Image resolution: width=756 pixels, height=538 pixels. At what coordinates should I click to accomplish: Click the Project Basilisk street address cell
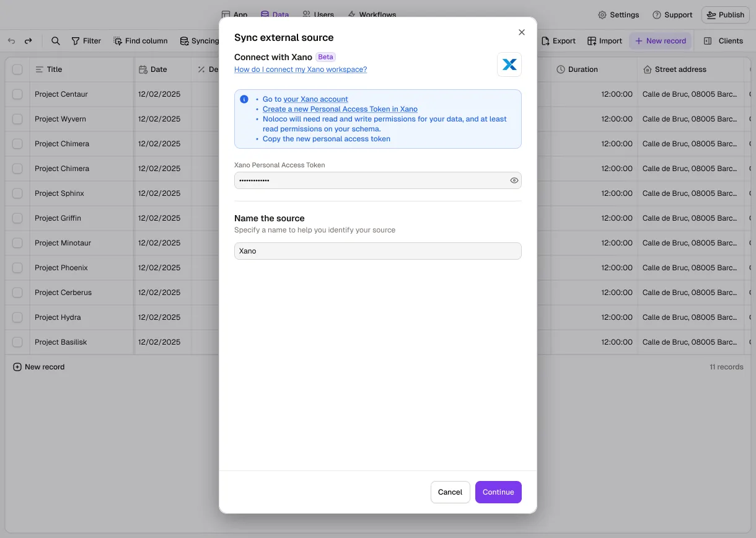tap(690, 342)
